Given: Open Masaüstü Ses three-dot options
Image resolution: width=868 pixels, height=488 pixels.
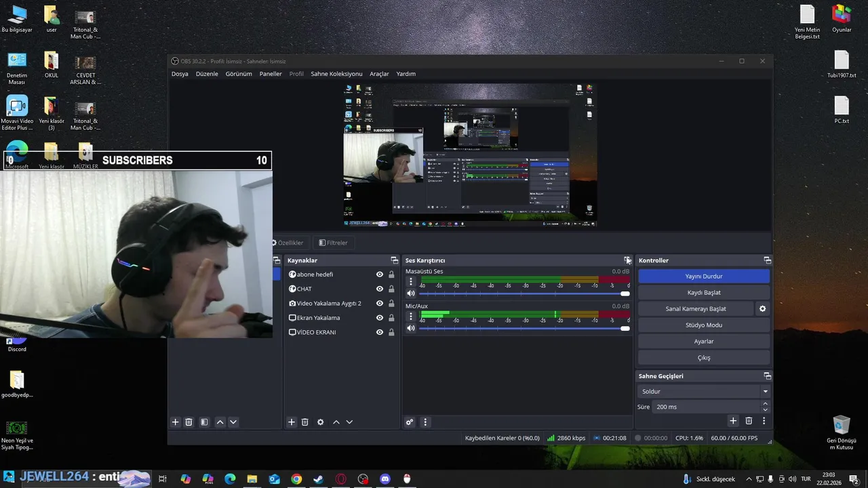Looking at the screenshot, I should (410, 281).
